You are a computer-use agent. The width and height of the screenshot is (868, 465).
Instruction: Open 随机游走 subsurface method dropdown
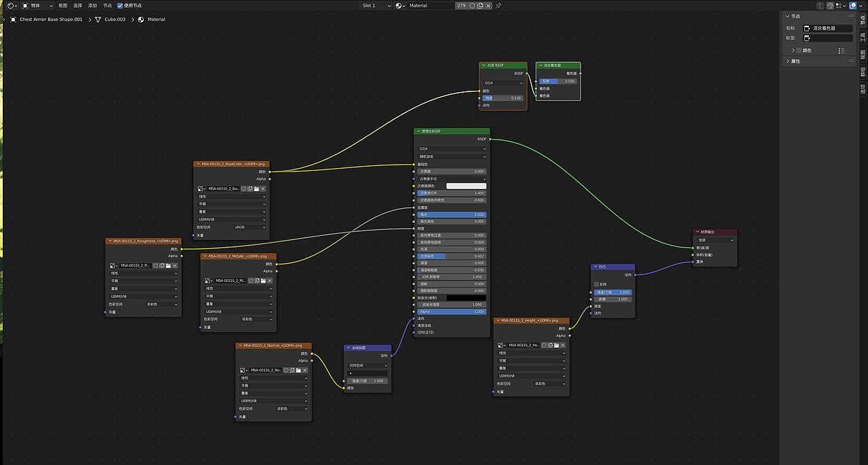click(x=452, y=157)
